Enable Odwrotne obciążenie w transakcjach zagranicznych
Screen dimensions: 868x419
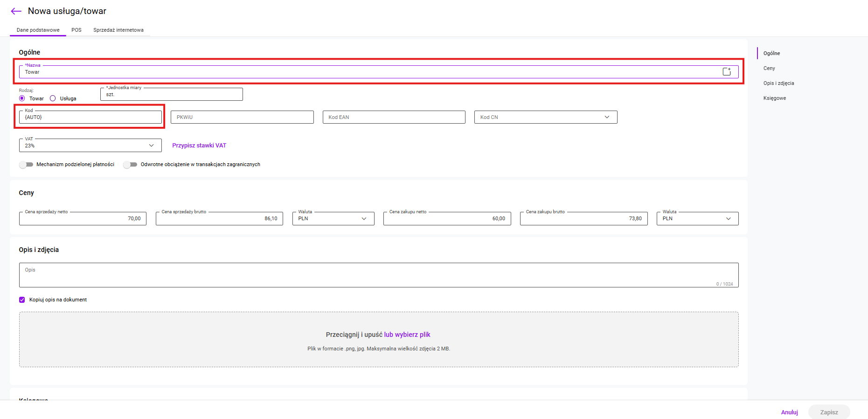click(130, 165)
